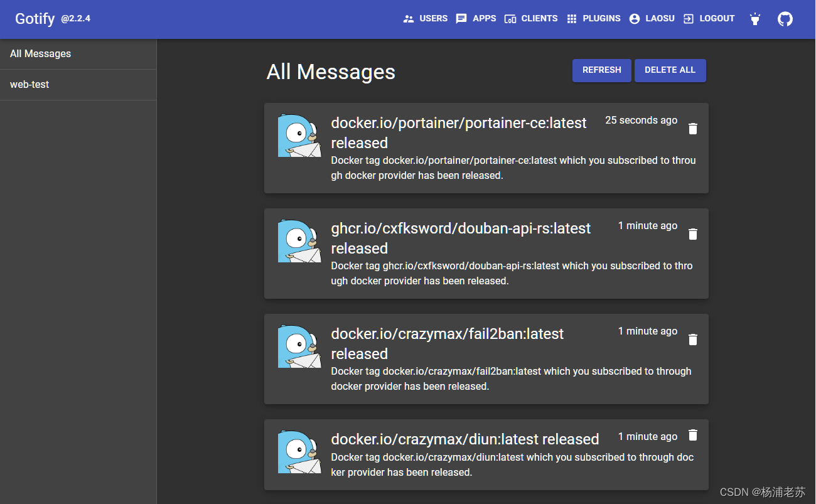The image size is (816, 504).
Task: Click '1 minute ago' on the douban-api-rs message
Action: (x=648, y=226)
